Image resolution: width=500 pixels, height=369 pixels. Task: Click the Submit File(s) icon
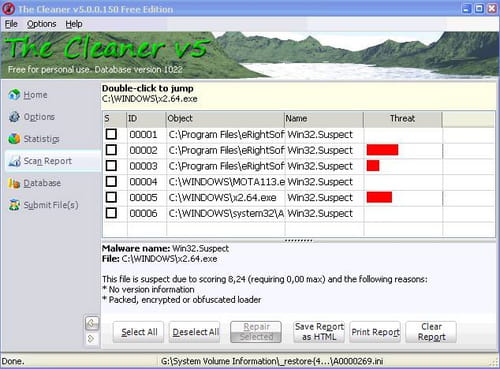pos(14,205)
